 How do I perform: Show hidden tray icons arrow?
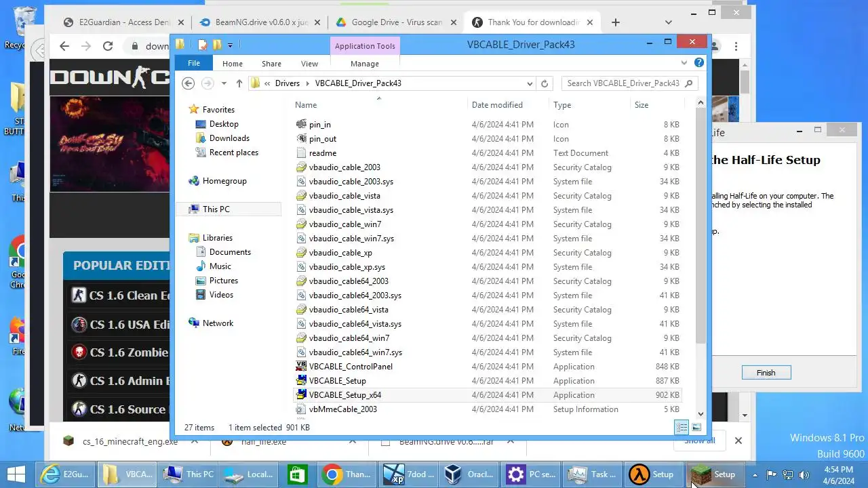755,474
